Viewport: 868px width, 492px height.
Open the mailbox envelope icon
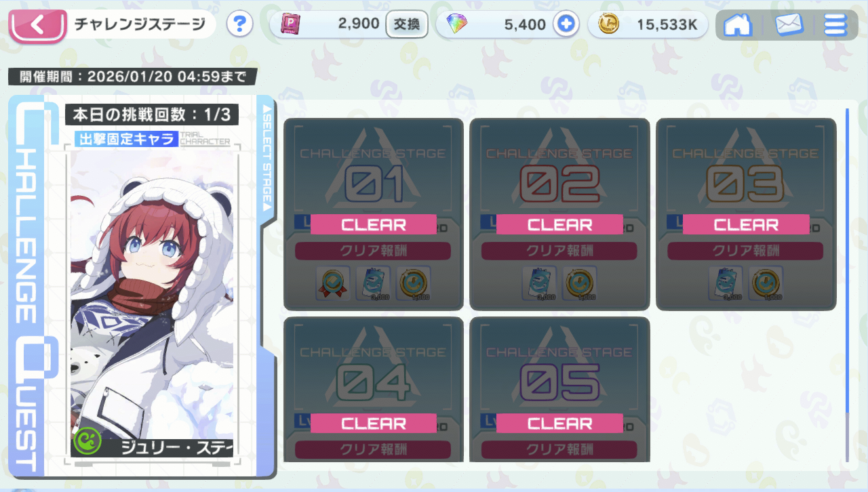(789, 25)
